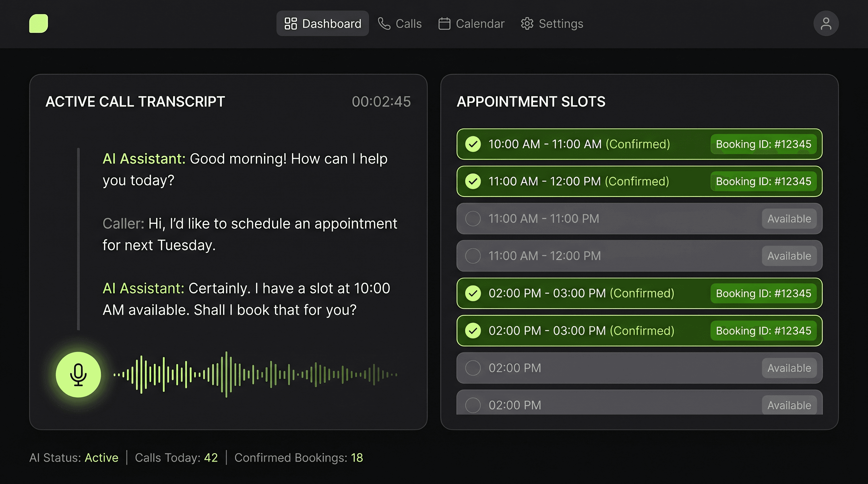This screenshot has height=484, width=868.
Task: Toggle checkmark on confirmed 11:00 AM - 12:00 PM slot
Action: (473, 181)
